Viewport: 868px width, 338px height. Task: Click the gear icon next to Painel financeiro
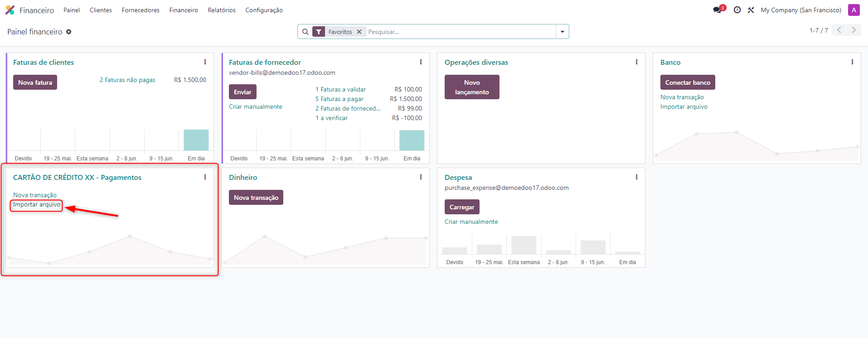69,32
